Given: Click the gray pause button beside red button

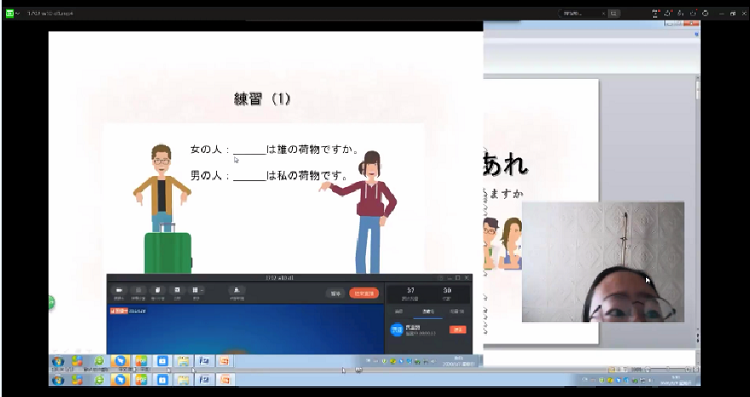Looking at the screenshot, I should (336, 293).
